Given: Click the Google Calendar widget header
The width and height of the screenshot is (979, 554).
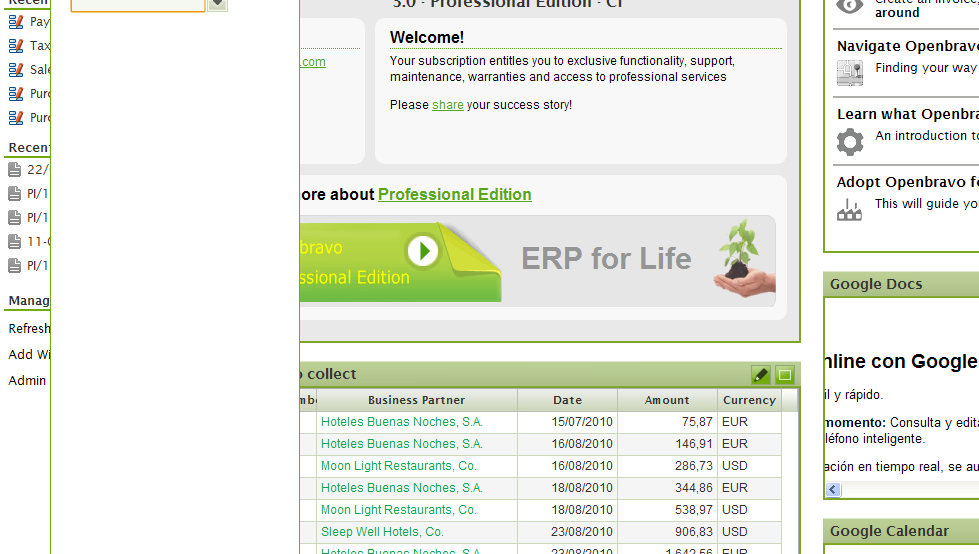Looking at the screenshot, I should (x=901, y=532).
